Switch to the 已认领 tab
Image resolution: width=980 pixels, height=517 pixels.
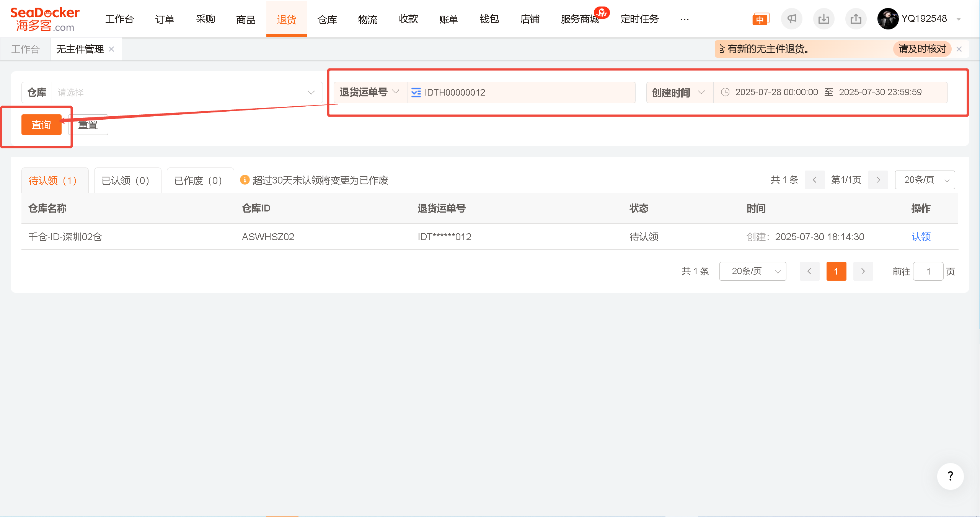point(126,180)
